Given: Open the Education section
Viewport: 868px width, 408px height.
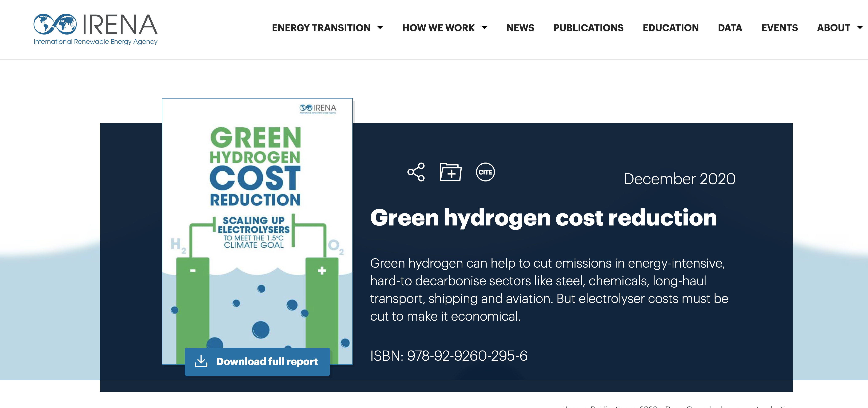Looking at the screenshot, I should point(670,28).
